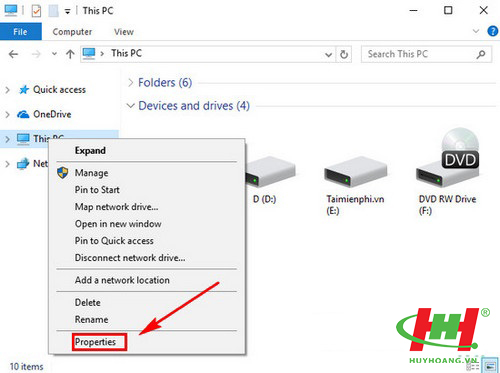Open the Computer ribbon tab
Screen dimensions: 500x373
pyautogui.click(x=72, y=32)
